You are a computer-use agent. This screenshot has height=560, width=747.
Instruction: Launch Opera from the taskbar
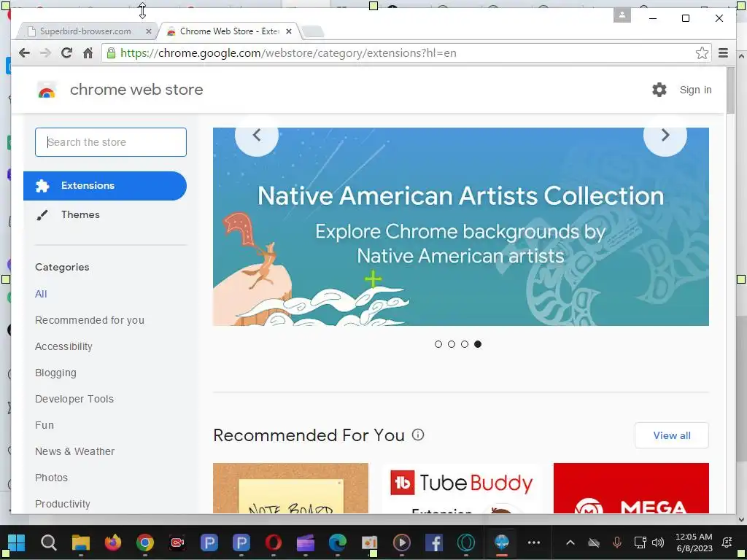pos(274,542)
